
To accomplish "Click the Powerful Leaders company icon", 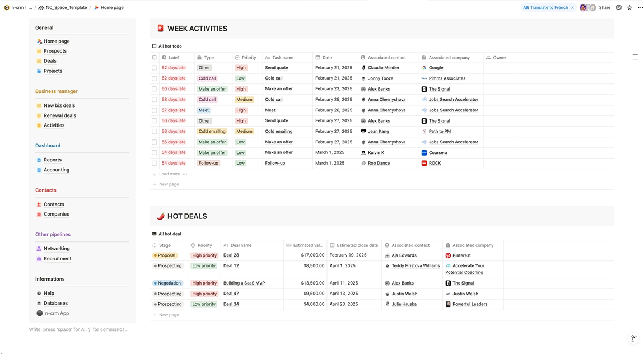I will coord(448,304).
